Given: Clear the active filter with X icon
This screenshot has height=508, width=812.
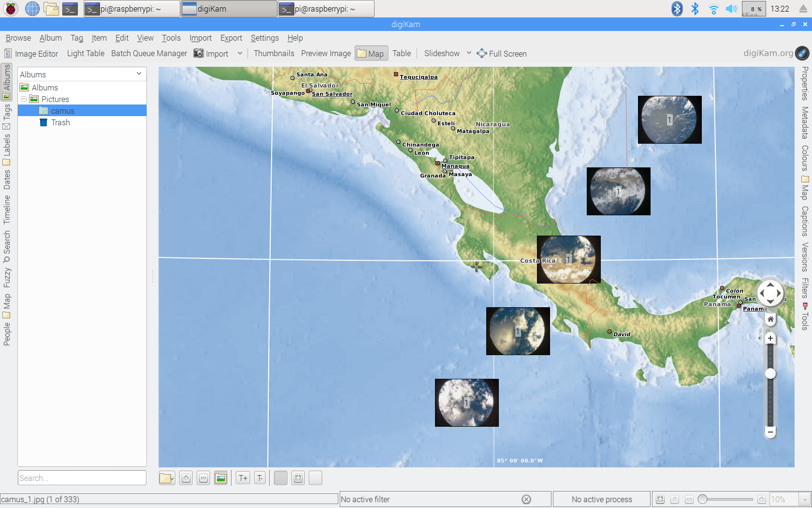Looking at the screenshot, I should 526,499.
